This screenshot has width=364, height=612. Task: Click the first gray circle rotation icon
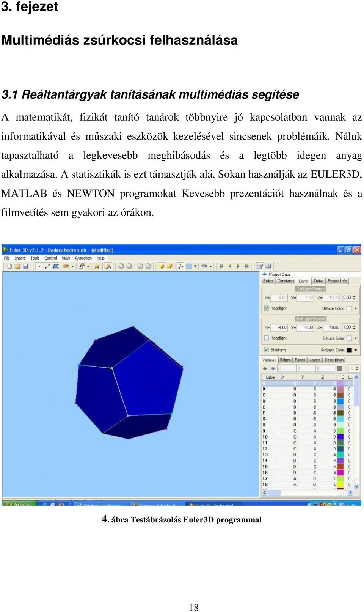[121, 266]
